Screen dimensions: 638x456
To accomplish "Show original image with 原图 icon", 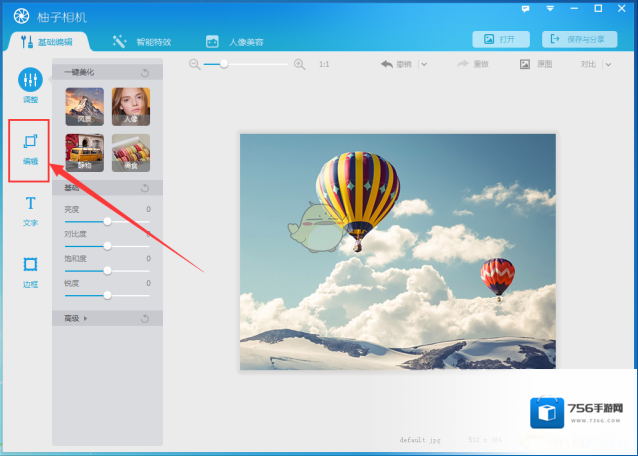I will pyautogui.click(x=524, y=64).
